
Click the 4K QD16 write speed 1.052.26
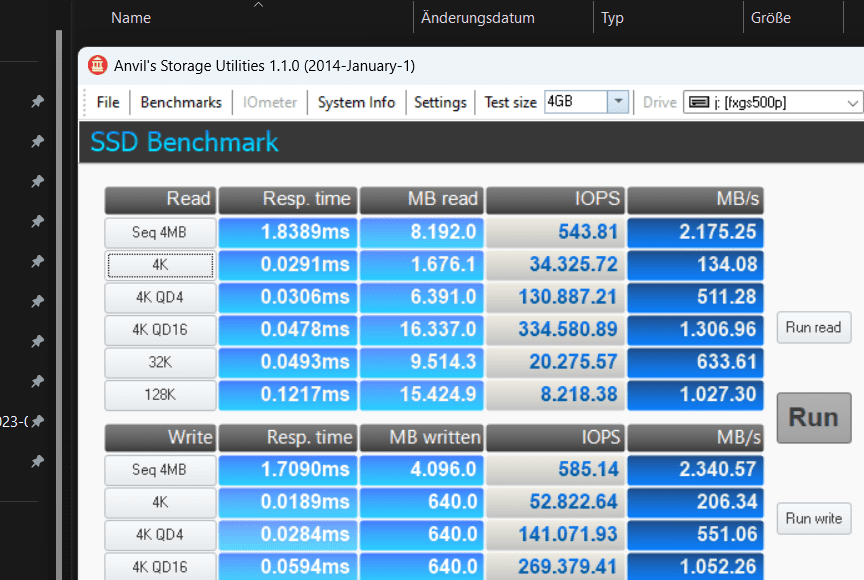point(695,567)
